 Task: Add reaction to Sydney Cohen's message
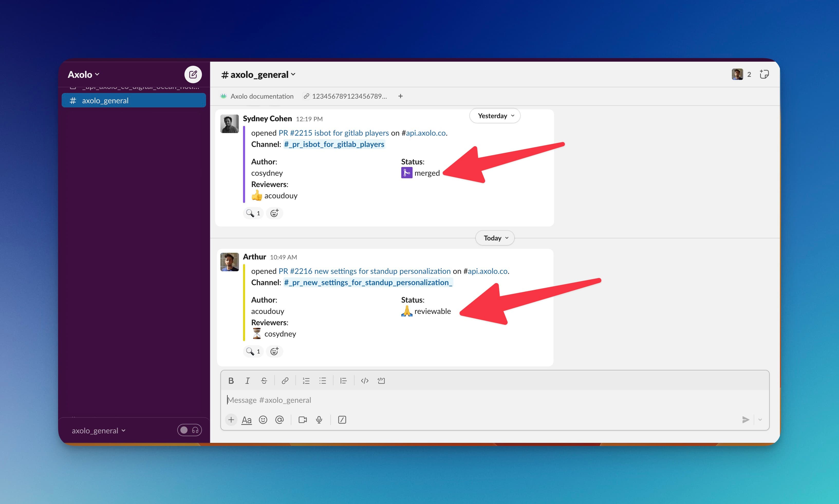[x=274, y=213]
